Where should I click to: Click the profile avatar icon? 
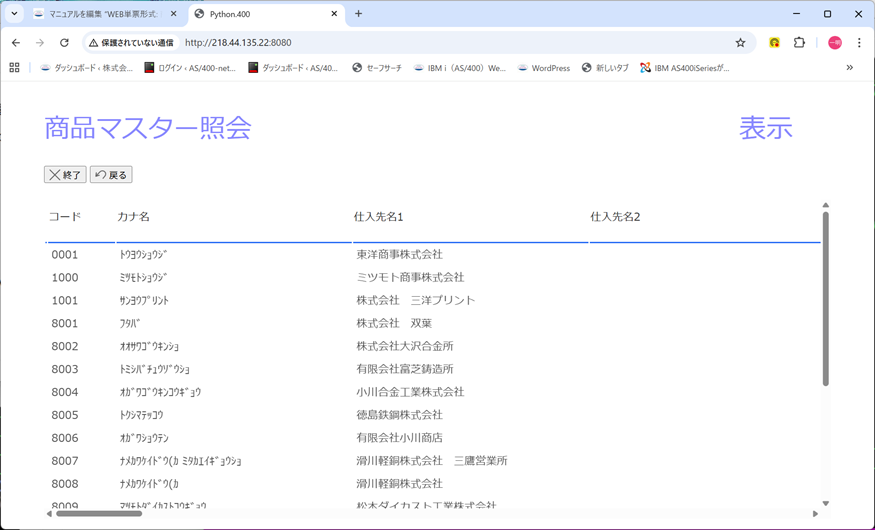coord(834,43)
